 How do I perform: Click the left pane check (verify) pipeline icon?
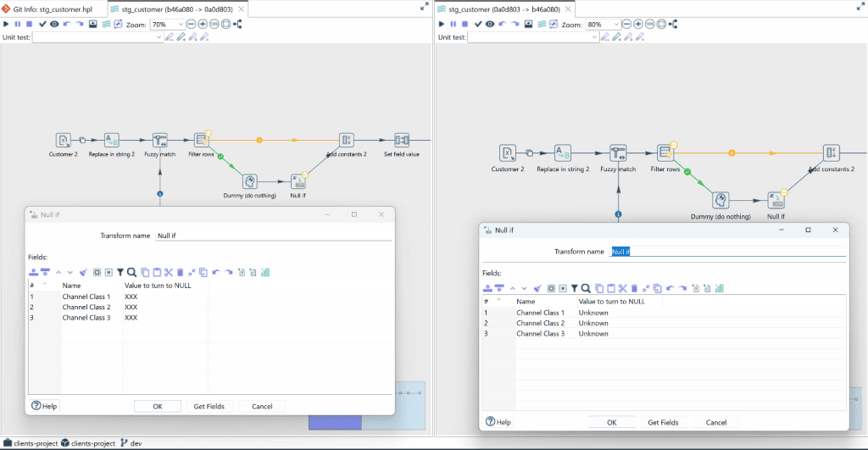tap(42, 24)
